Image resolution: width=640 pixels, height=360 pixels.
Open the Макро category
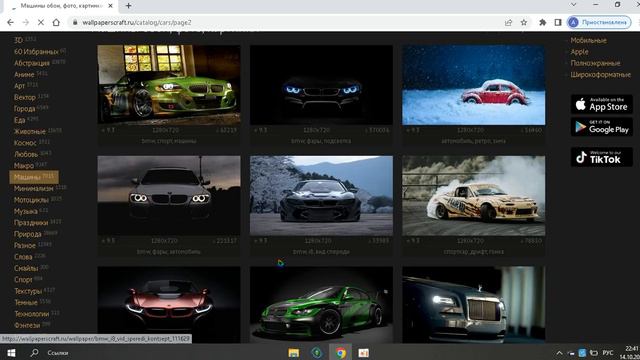pyautogui.click(x=24, y=166)
